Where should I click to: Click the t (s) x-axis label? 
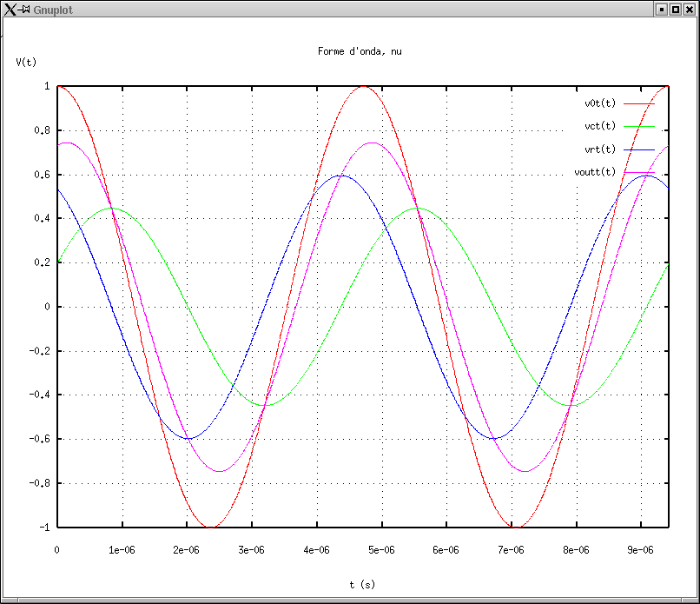point(362,585)
